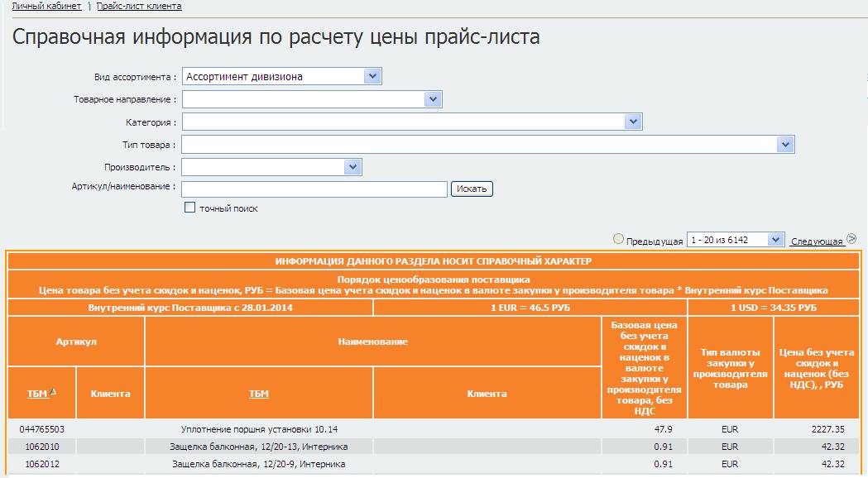Click the "Следующая" page link
The height and width of the screenshot is (478, 868).
click(x=816, y=241)
